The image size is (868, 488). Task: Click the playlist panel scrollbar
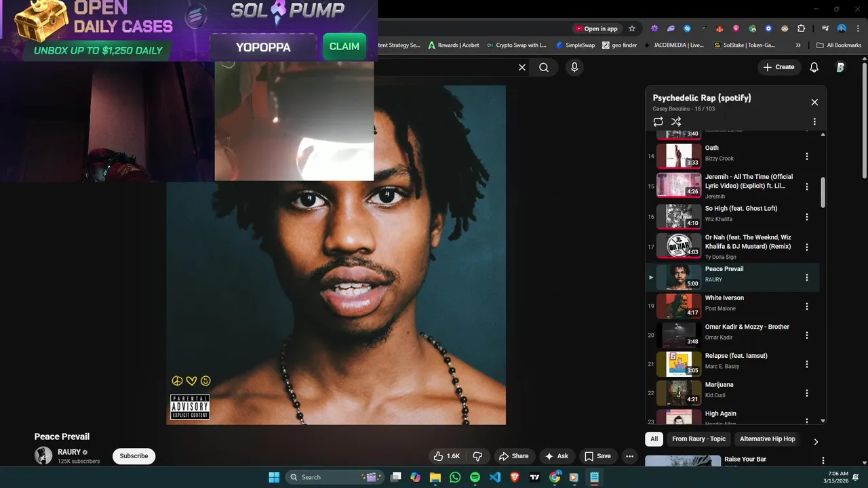pos(823,192)
